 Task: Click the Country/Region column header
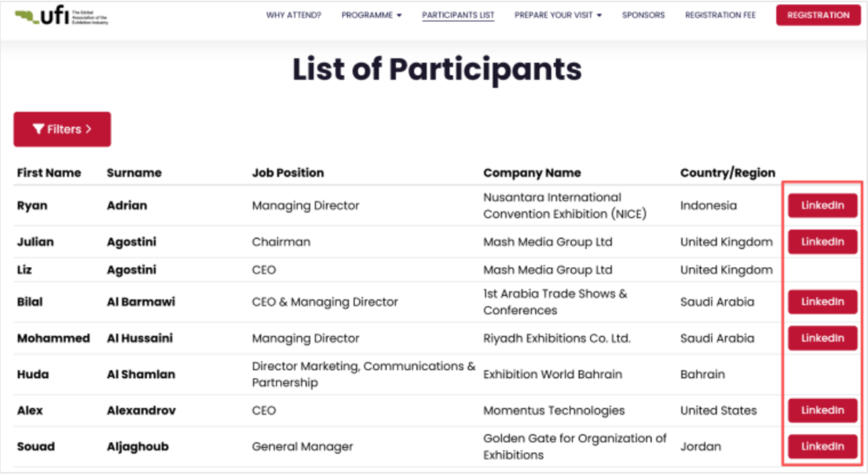727,173
